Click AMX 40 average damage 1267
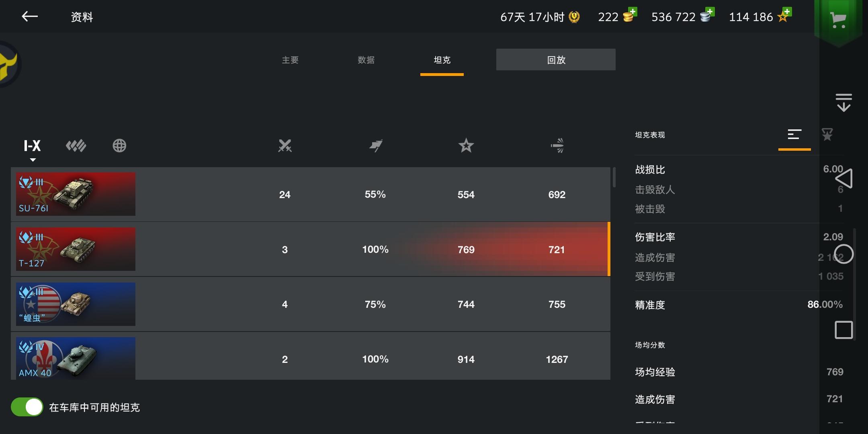Viewport: 868px width, 434px height. coord(557,359)
